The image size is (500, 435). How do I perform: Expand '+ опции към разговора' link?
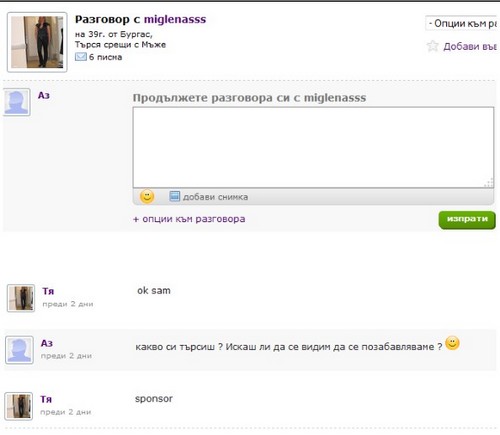pos(189,219)
